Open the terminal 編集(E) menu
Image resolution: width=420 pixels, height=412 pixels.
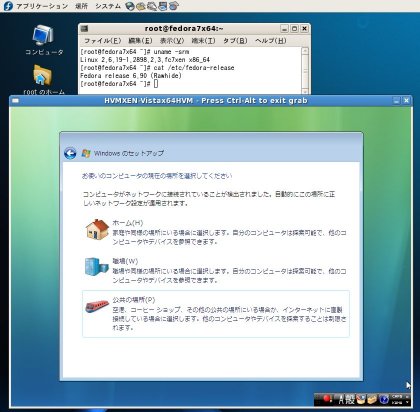tap(140, 41)
